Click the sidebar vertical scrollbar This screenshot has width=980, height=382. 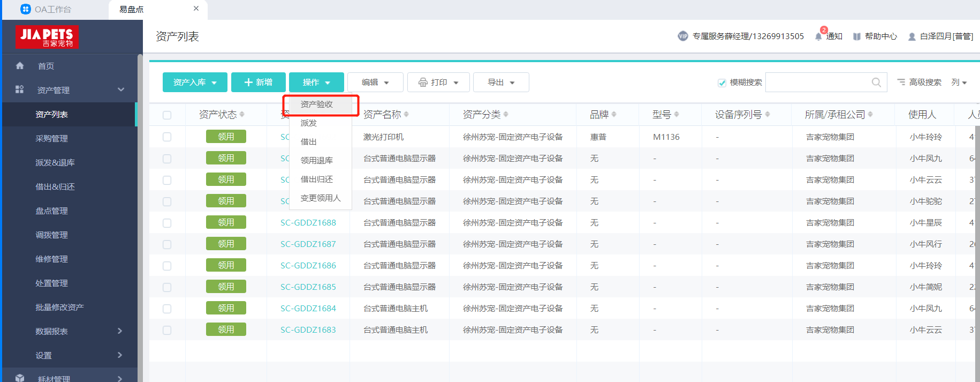point(140,218)
